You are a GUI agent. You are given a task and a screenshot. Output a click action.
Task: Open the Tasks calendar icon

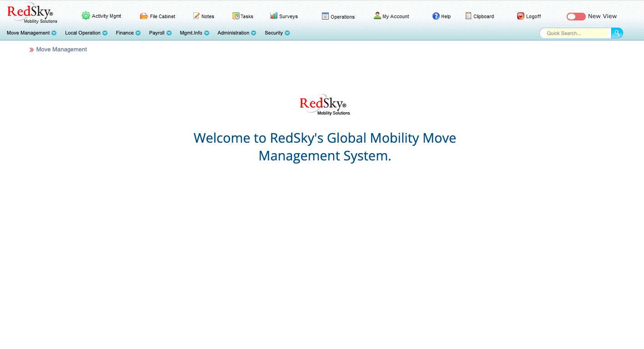236,16
